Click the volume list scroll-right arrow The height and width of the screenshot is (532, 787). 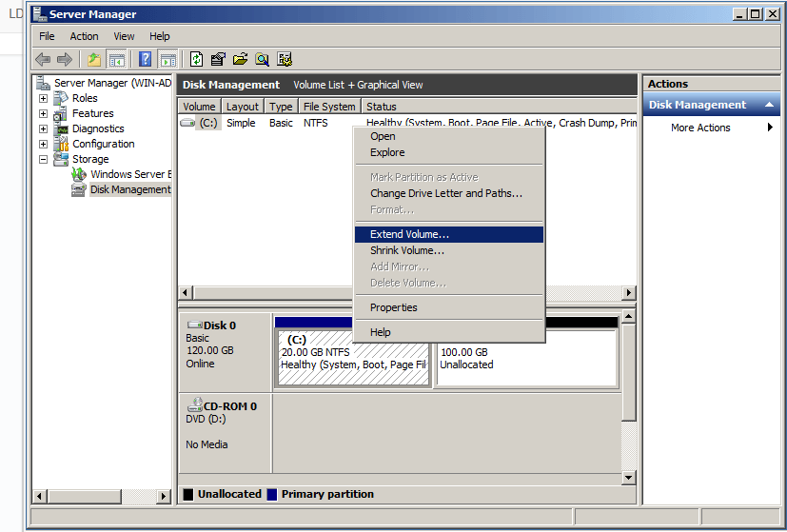coord(628,292)
